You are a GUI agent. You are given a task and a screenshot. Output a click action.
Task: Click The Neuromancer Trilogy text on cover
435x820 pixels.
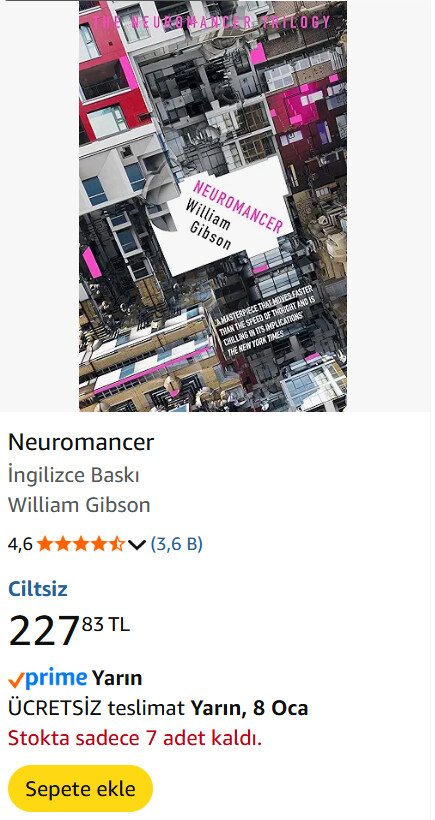coord(212,22)
